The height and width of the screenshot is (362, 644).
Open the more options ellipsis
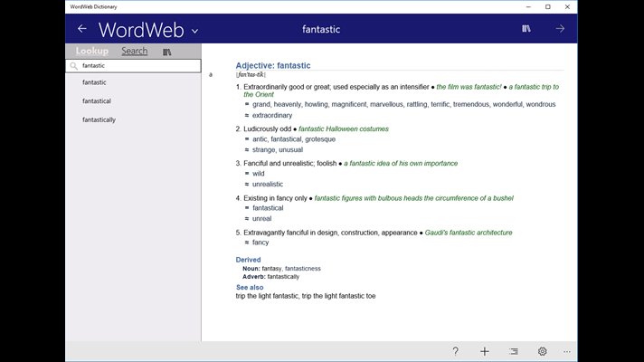567,352
